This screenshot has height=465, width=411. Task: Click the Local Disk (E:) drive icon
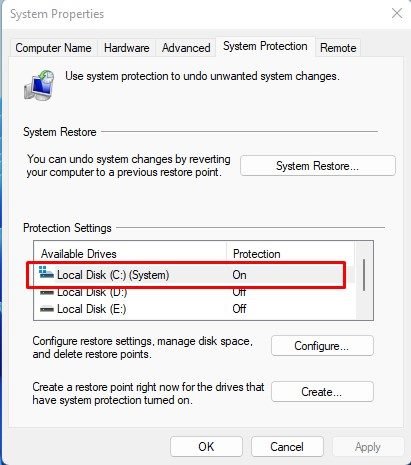[x=47, y=309]
